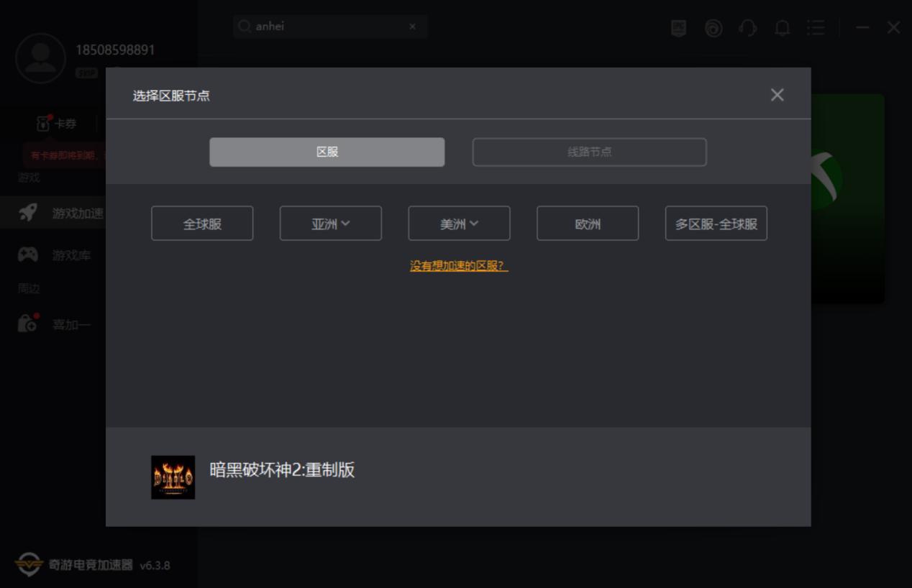This screenshot has width=912, height=588.
Task: Expand the 亚洲 region dropdown
Action: (x=331, y=224)
